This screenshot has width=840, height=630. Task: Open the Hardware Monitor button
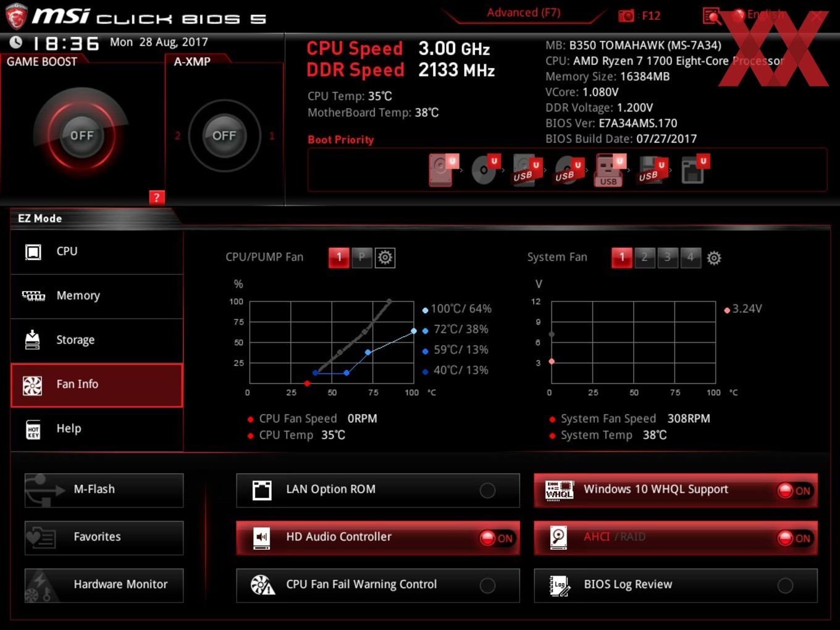[104, 585]
